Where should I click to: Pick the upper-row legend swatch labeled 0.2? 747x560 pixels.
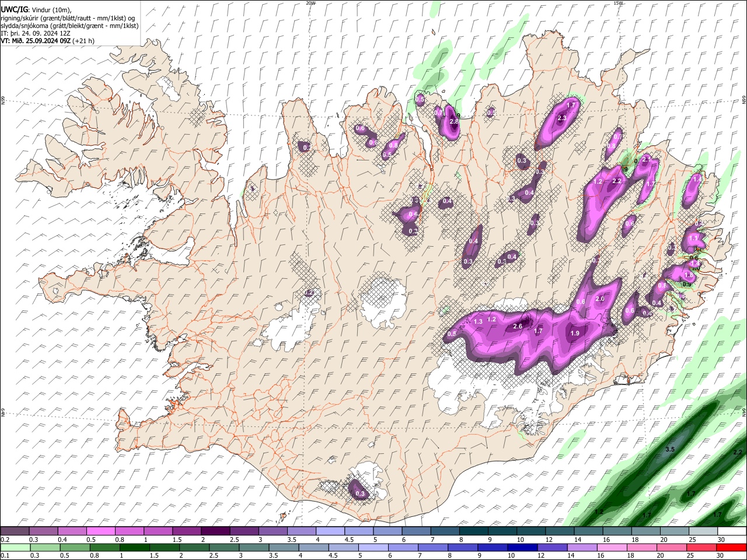coord(15,531)
